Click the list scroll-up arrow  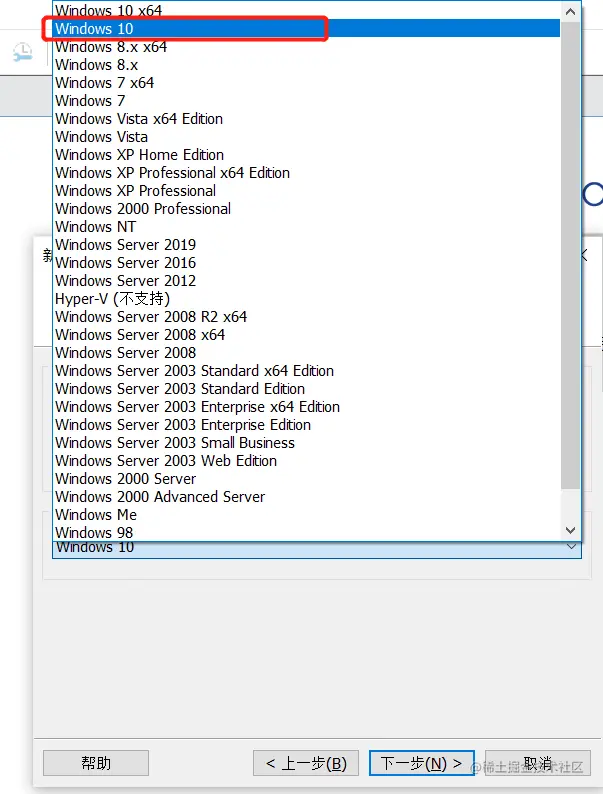[x=570, y=11]
